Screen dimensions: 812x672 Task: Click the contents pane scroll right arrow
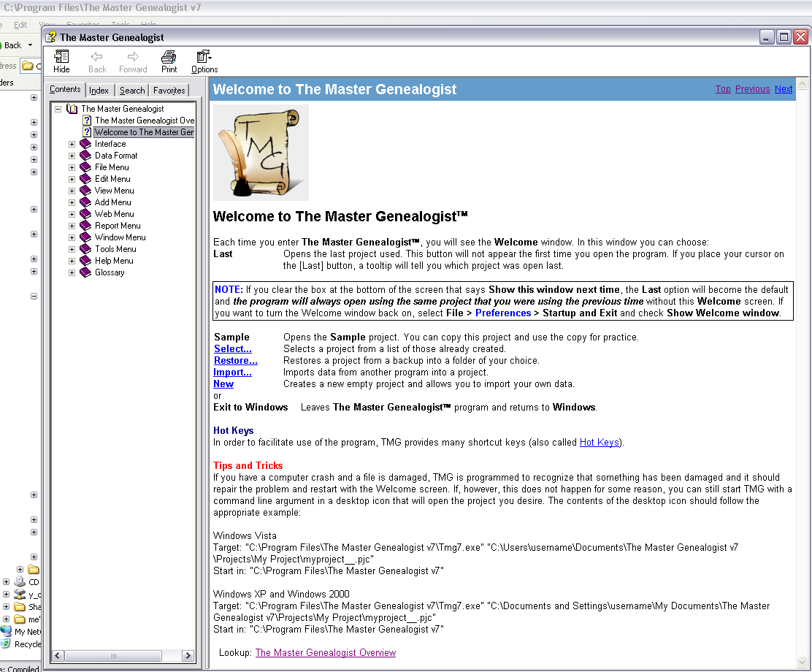188,655
